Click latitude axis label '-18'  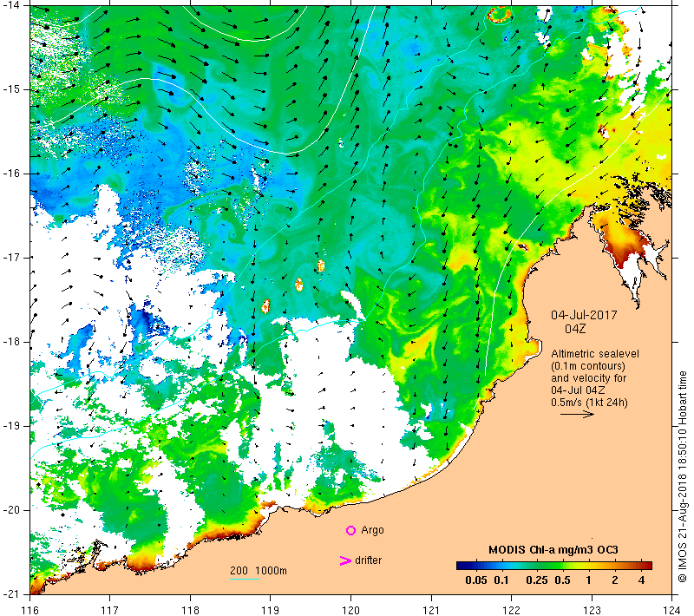[10, 342]
